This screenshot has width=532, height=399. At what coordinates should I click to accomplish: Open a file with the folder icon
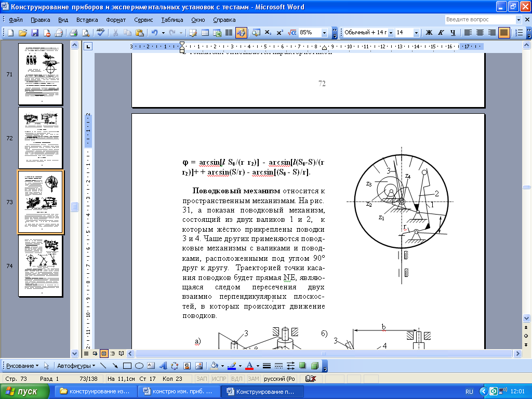(22, 33)
